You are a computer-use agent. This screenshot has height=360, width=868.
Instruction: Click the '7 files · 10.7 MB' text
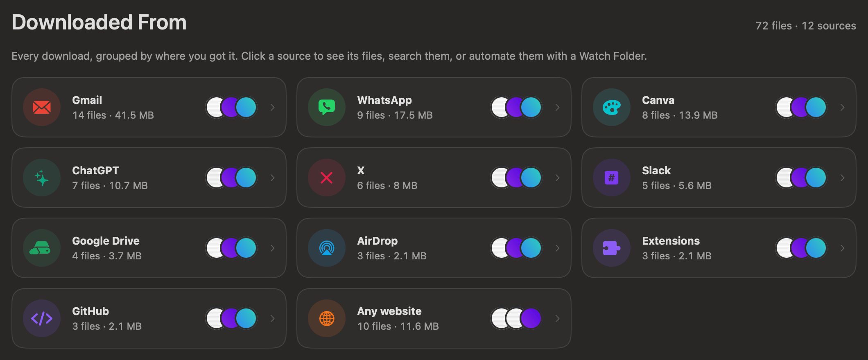[x=110, y=186]
